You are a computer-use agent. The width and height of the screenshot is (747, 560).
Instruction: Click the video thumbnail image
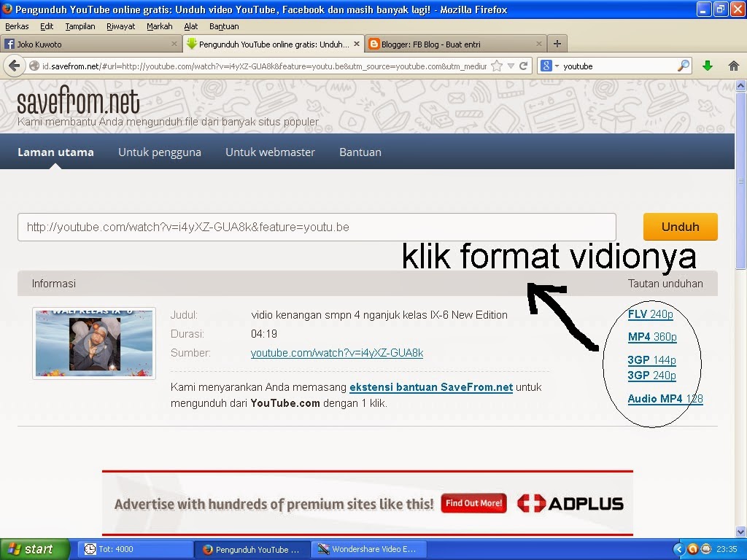click(94, 343)
